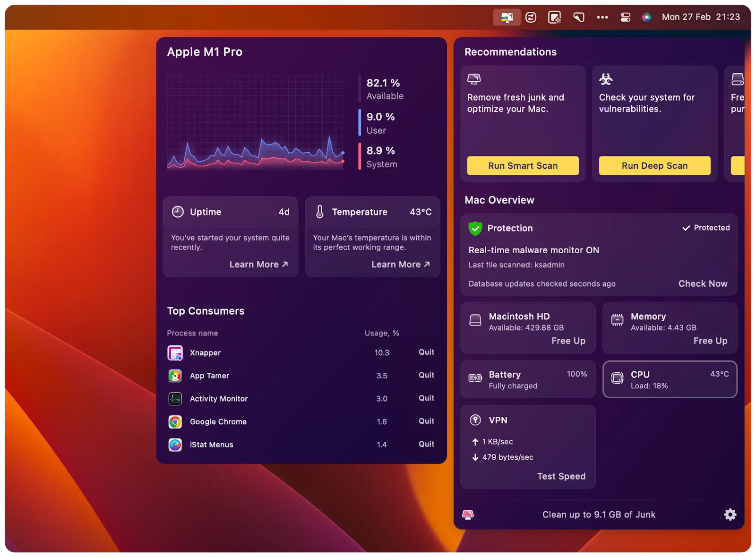756x557 pixels.
Task: Open CleanMyMac menu bar icon
Action: [507, 17]
